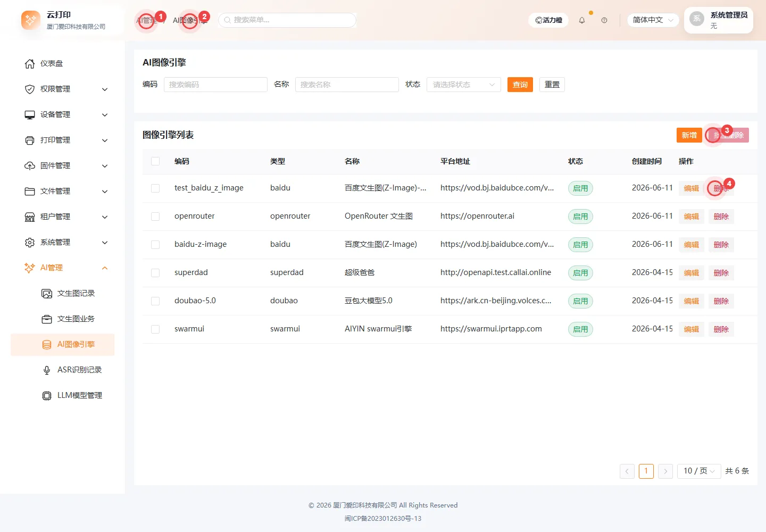This screenshot has height=532, width=766.
Task: Click the 租户管理 store icon
Action: point(30,217)
